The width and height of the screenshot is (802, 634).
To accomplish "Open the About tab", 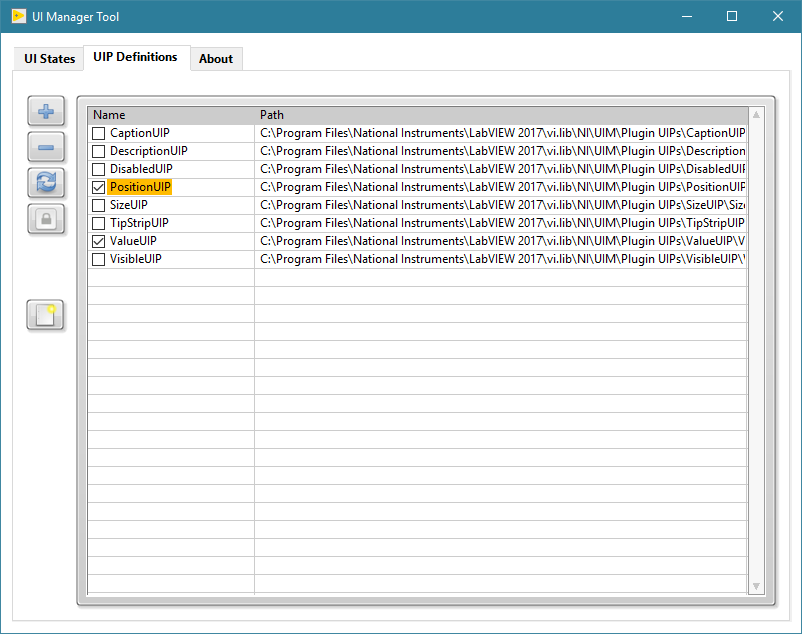I will click(x=216, y=59).
